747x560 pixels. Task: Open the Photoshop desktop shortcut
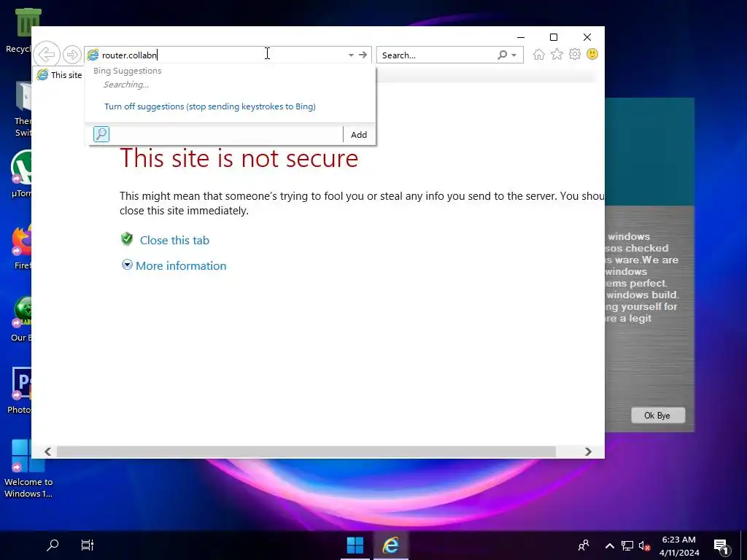click(x=20, y=391)
